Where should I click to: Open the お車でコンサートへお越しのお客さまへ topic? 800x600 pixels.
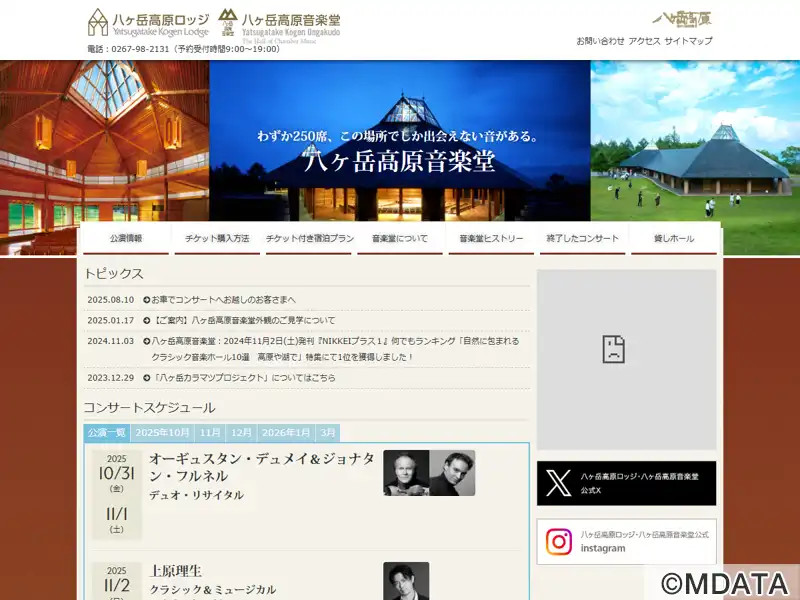(x=223, y=300)
